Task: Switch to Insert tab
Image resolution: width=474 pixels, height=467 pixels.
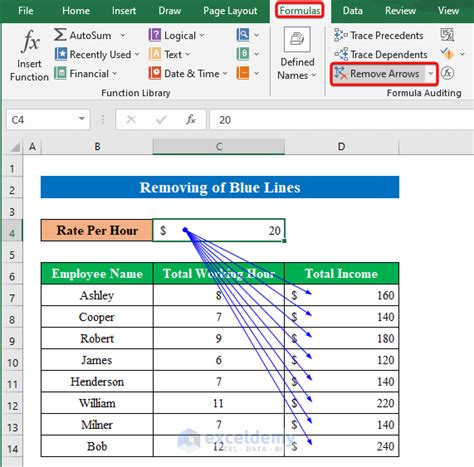Action: point(124,11)
